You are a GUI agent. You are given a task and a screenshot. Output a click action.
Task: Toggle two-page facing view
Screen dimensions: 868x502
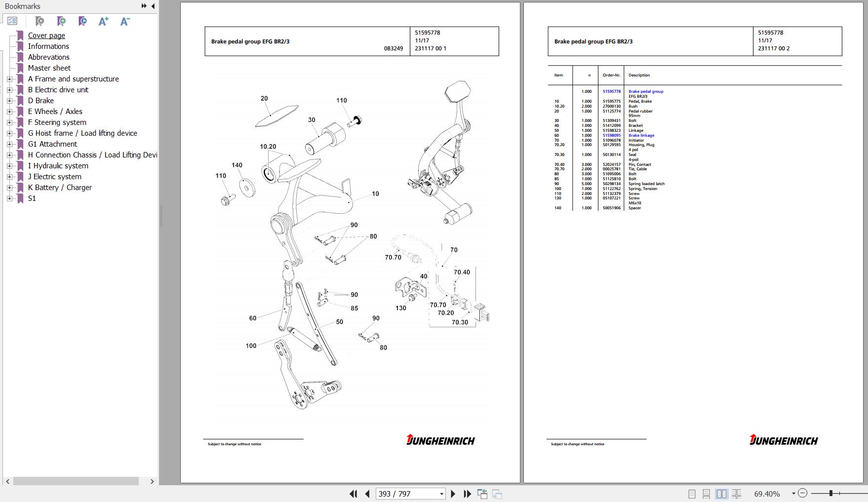(x=721, y=494)
